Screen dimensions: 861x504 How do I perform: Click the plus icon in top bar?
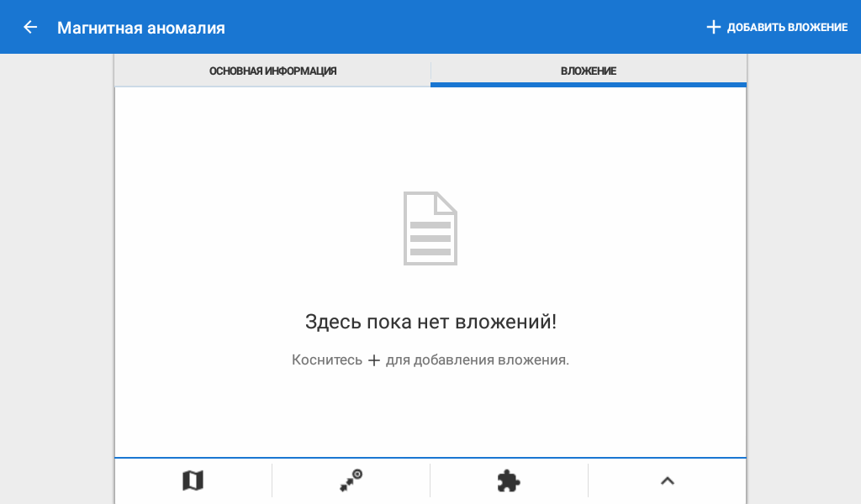(713, 27)
